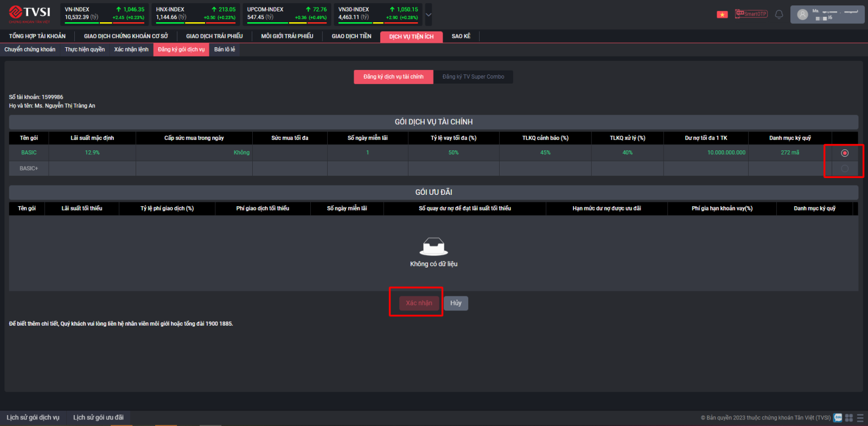The image size is (868, 426).
Task: Select the BASIC+ package radio button
Action: coord(844,169)
